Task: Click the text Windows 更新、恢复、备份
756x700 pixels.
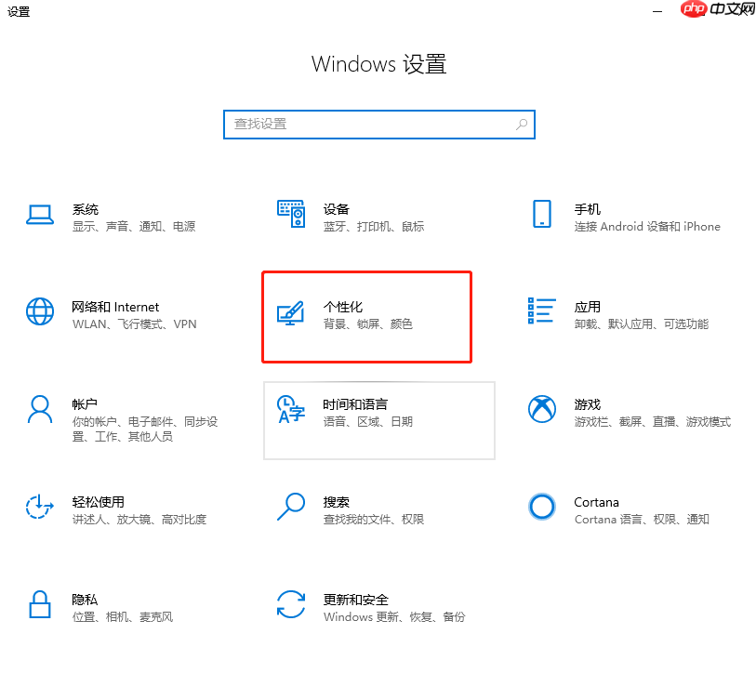Action: [x=394, y=617]
